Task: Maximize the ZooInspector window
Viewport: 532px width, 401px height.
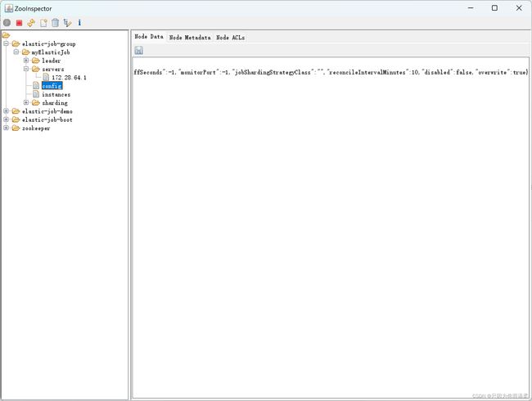Action: click(x=494, y=8)
